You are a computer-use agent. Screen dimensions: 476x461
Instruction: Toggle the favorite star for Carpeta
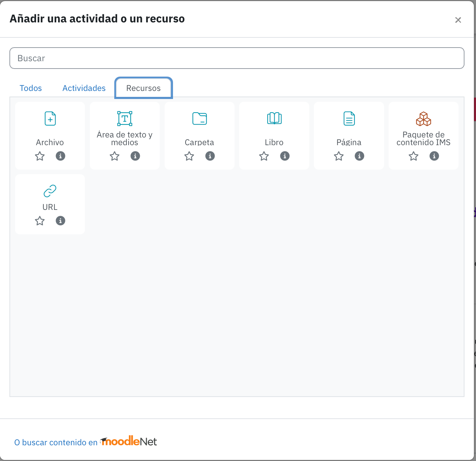[189, 156]
